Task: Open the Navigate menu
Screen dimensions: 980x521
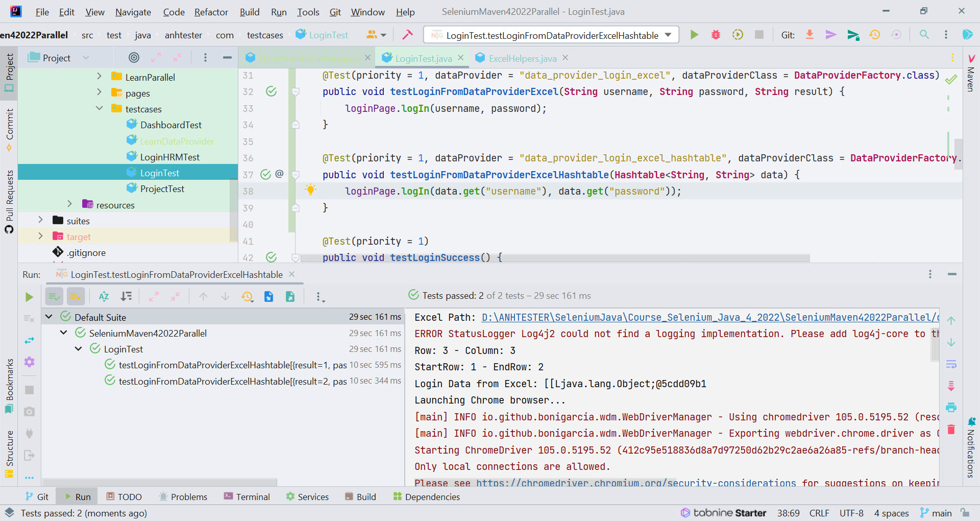Action: pos(133,12)
